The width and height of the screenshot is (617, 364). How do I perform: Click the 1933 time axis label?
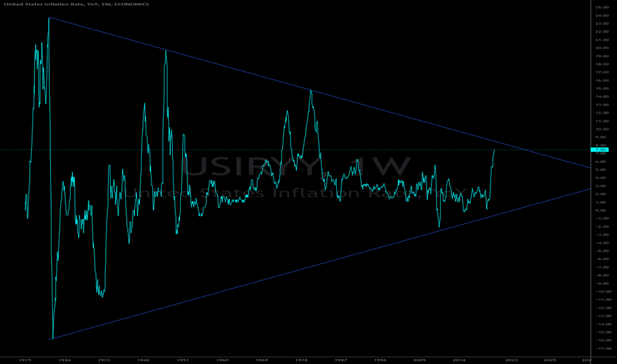104,360
